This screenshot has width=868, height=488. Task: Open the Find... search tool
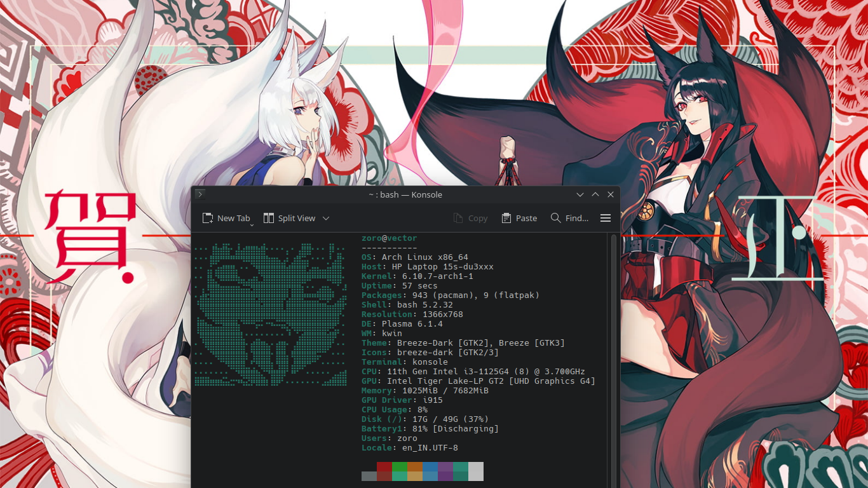coord(569,218)
